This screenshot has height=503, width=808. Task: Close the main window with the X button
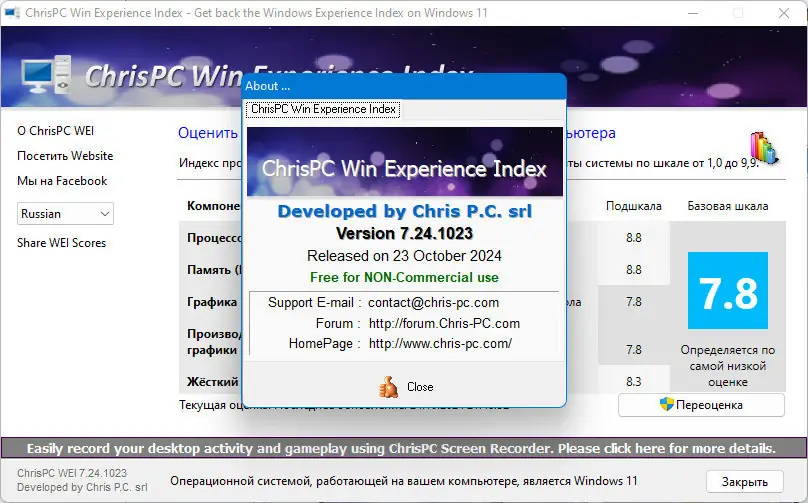click(x=784, y=13)
